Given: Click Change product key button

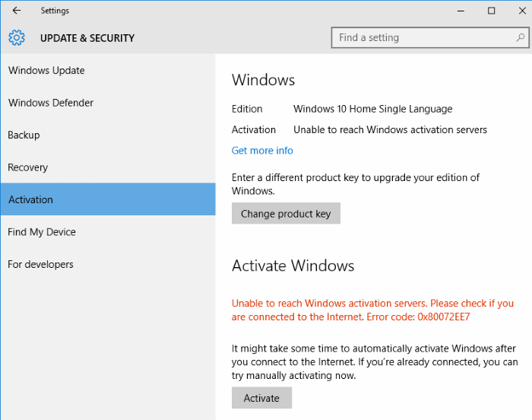Looking at the screenshot, I should click(x=286, y=213).
